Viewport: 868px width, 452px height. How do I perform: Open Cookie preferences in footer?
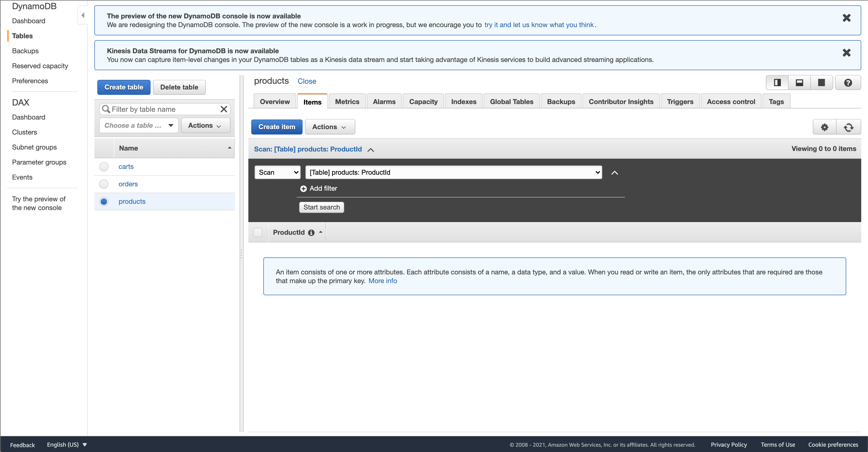tap(833, 444)
